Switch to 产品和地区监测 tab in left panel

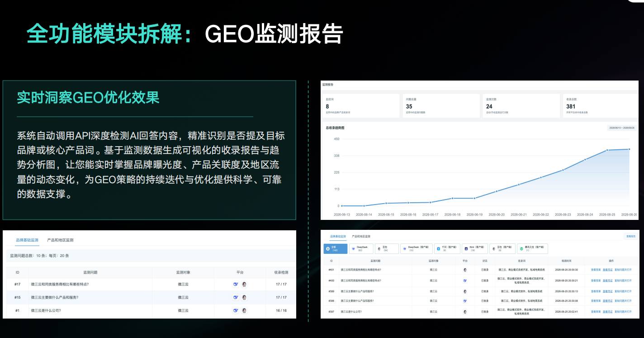pos(60,240)
